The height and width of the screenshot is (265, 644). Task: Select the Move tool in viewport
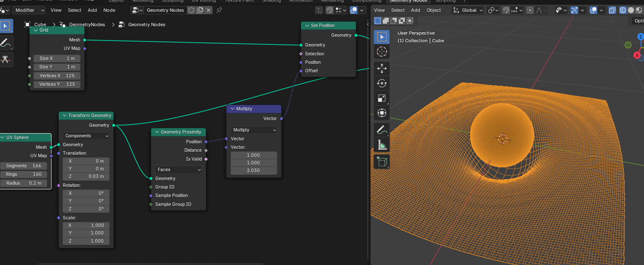pos(382,68)
